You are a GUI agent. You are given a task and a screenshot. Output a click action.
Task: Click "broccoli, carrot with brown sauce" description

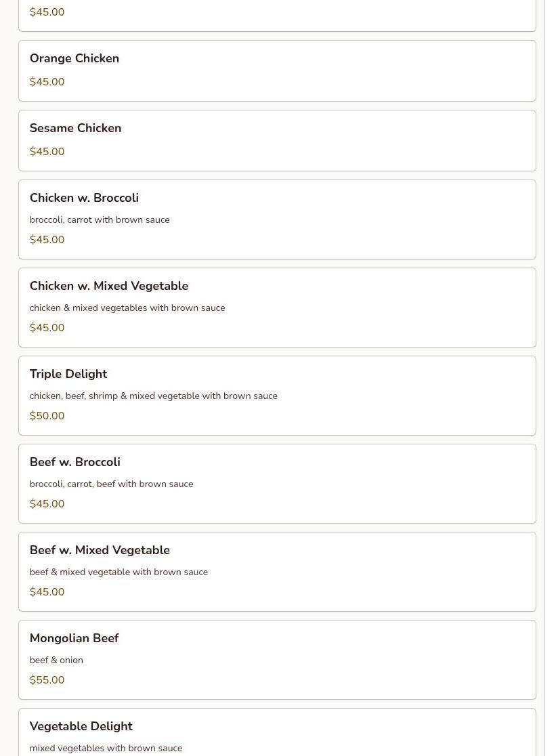click(x=100, y=219)
